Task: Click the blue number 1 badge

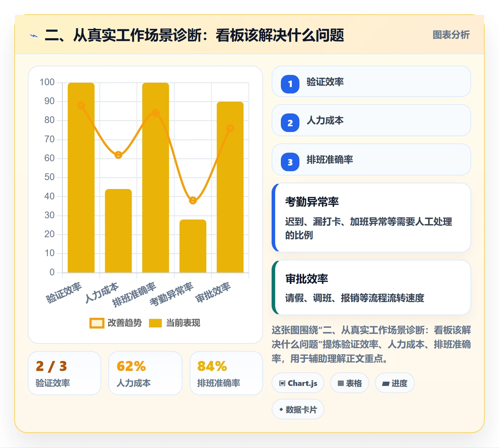Action: pos(290,84)
